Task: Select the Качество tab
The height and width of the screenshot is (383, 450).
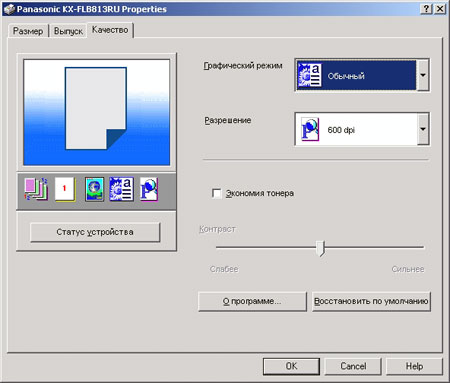Action: 110,30
